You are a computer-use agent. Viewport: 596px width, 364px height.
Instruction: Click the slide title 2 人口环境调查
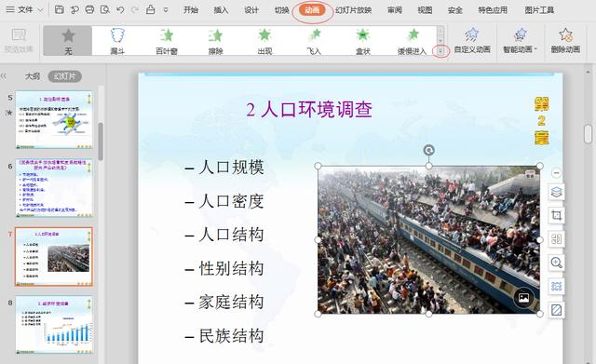309,110
